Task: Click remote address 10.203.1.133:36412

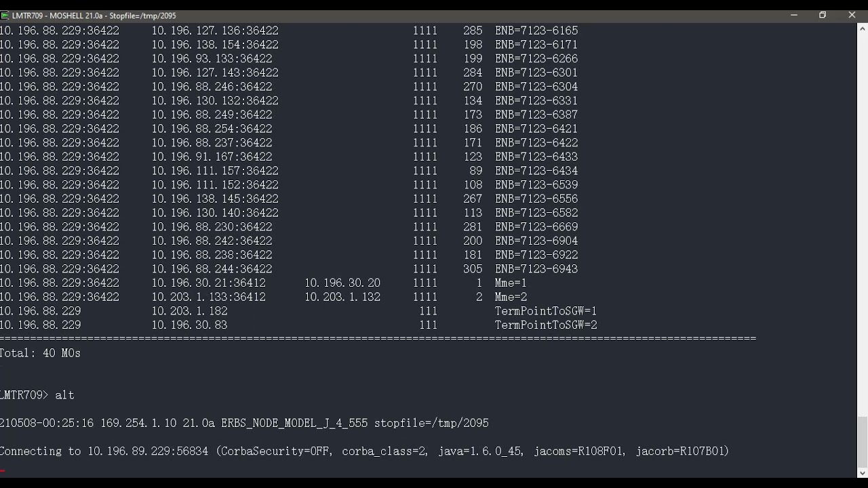Action: pos(209,297)
